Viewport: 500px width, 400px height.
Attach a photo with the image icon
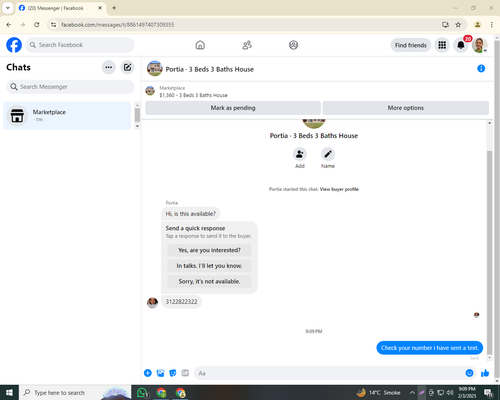coord(160,373)
